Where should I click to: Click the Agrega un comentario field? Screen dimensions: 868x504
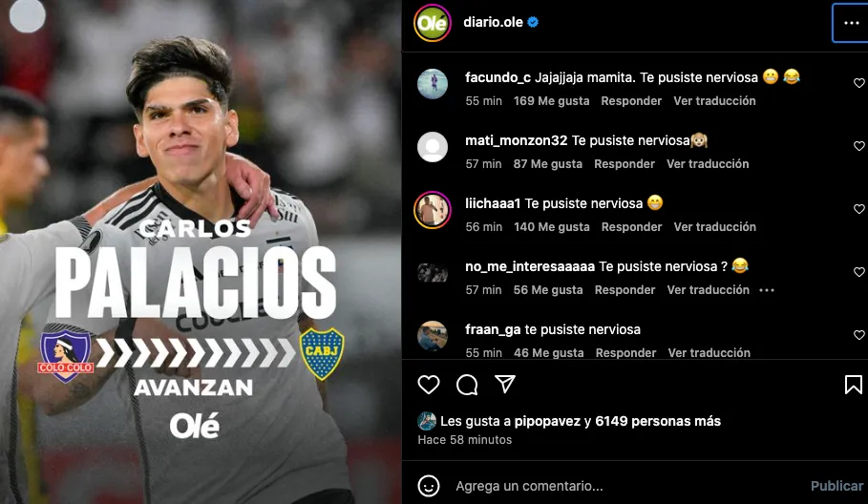[625, 486]
